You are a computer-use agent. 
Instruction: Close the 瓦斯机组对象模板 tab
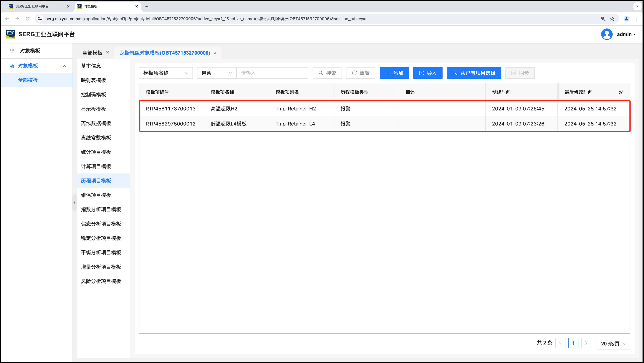coord(215,53)
